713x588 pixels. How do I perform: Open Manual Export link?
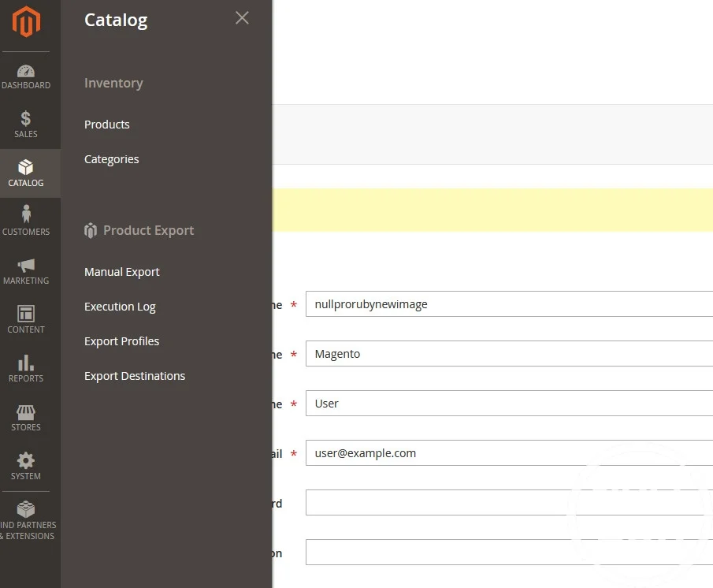tap(122, 272)
